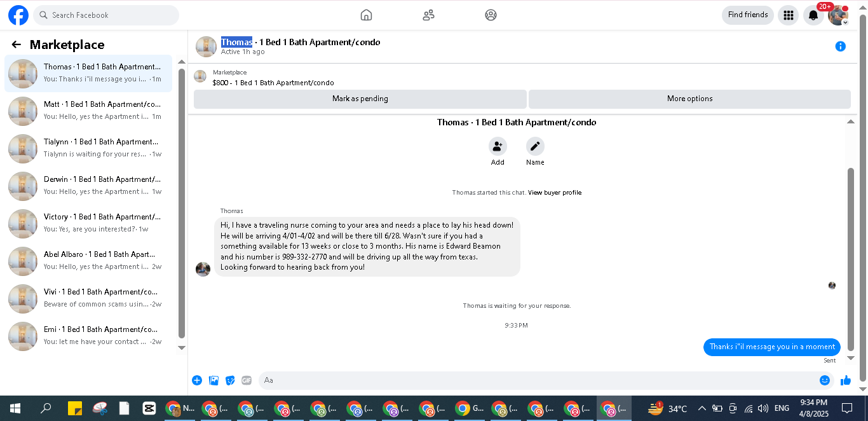Viewport: 868px width, 421px height.
Task: Choose a GIF icon
Action: [x=247, y=380]
